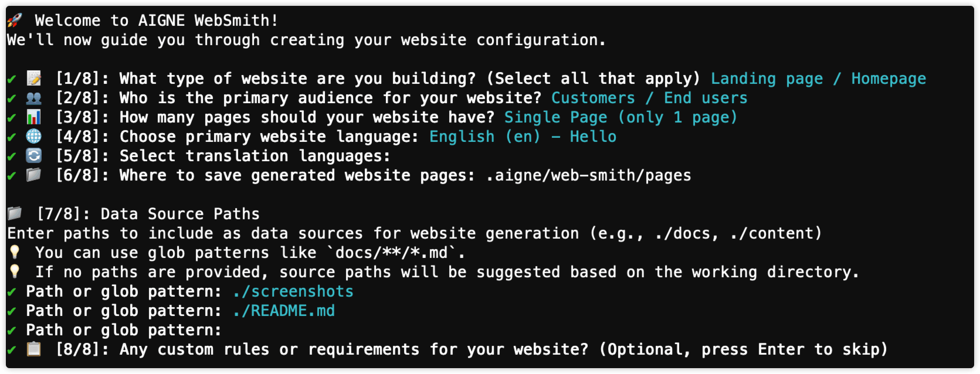Click the green checkmark on the 8/8 line
Screen dimensions: 980x374
pyautogui.click(x=12, y=350)
